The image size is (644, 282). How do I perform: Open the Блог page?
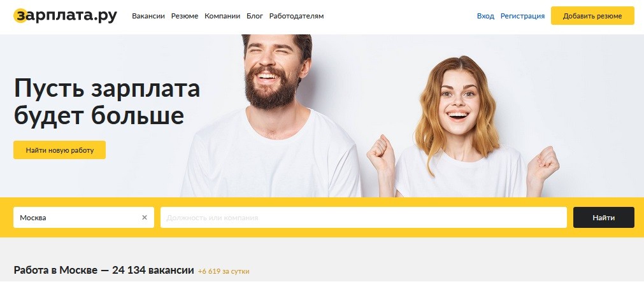[255, 16]
